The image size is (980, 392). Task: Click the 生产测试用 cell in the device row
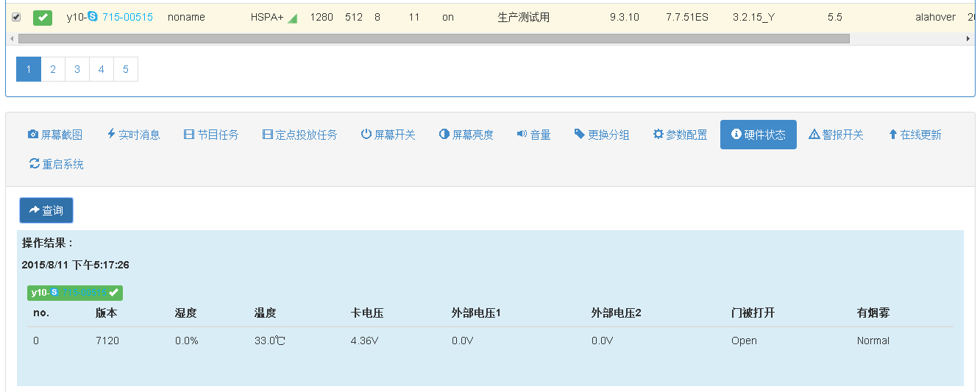click(x=524, y=17)
